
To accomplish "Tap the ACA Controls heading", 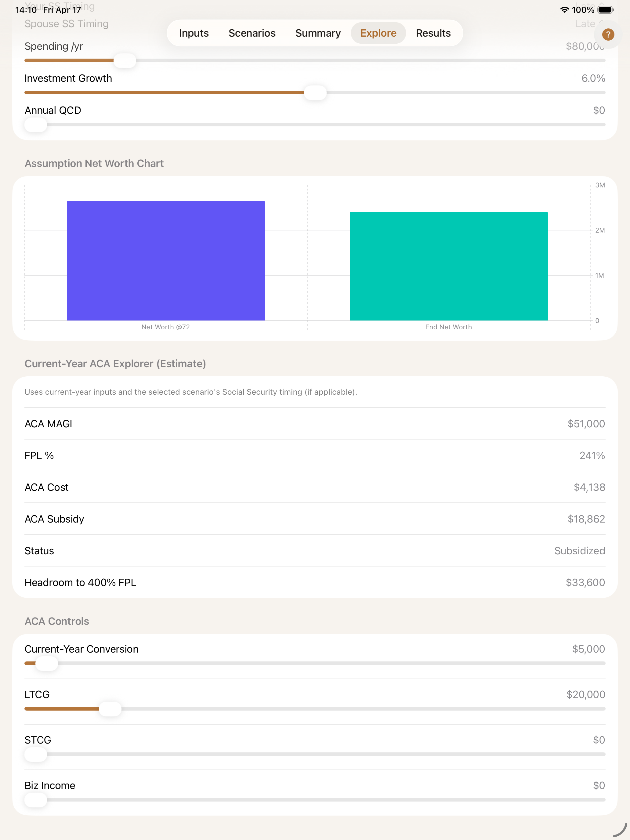I will 56,622.
